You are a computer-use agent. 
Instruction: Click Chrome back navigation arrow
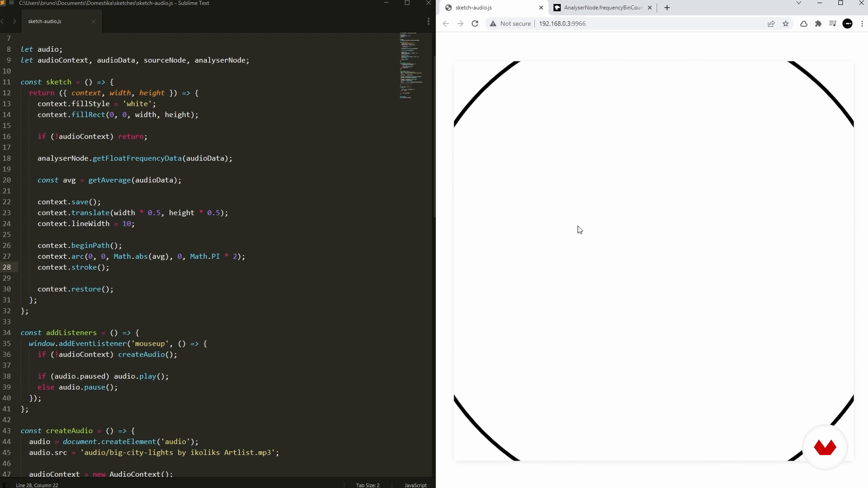(x=446, y=23)
